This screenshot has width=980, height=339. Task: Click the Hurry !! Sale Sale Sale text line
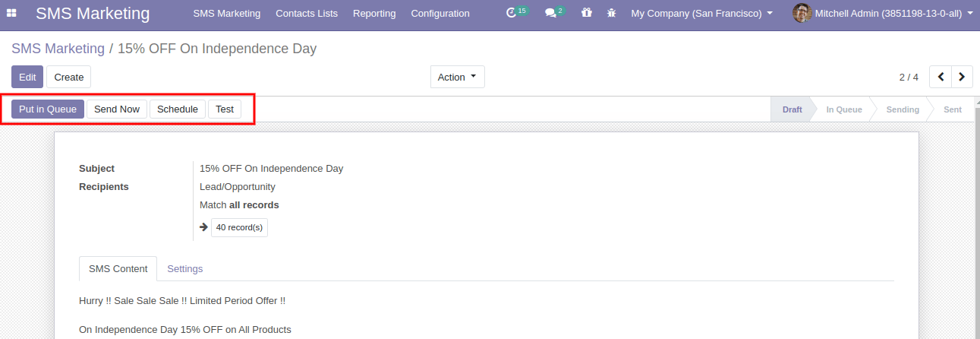click(182, 300)
